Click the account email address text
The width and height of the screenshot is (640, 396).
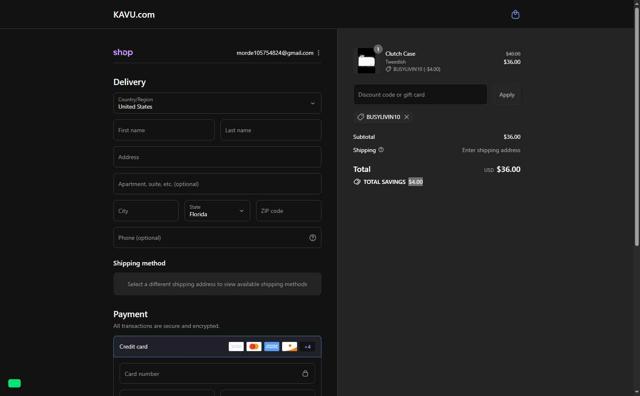click(x=275, y=53)
